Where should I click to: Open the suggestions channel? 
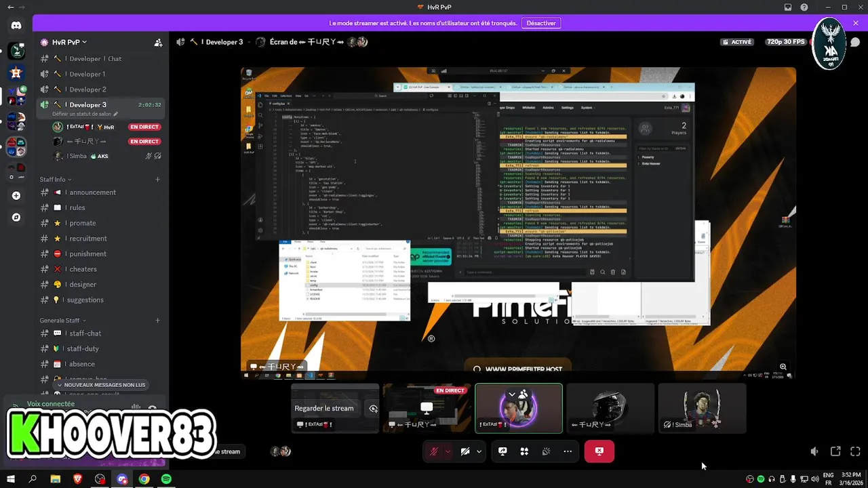(100, 300)
